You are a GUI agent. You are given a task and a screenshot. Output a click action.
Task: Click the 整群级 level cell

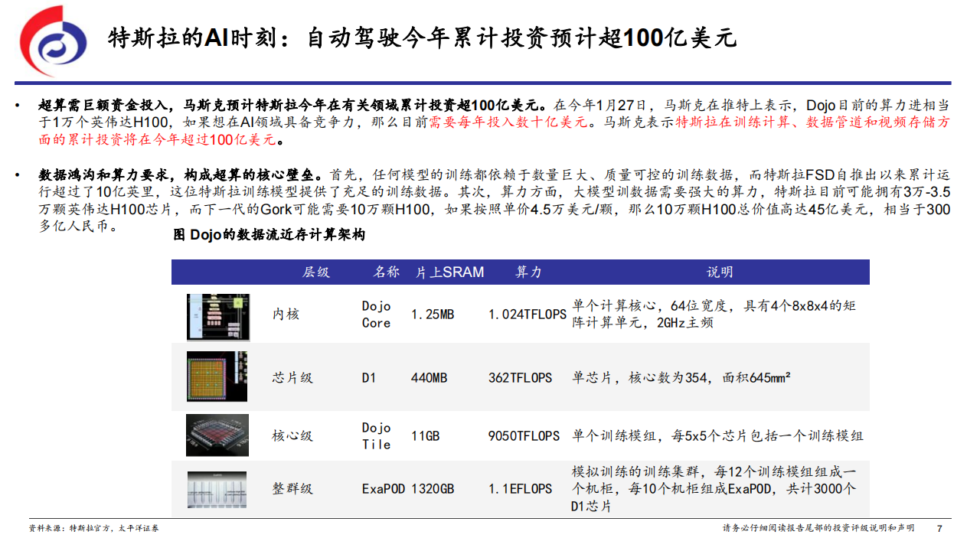pos(292,488)
